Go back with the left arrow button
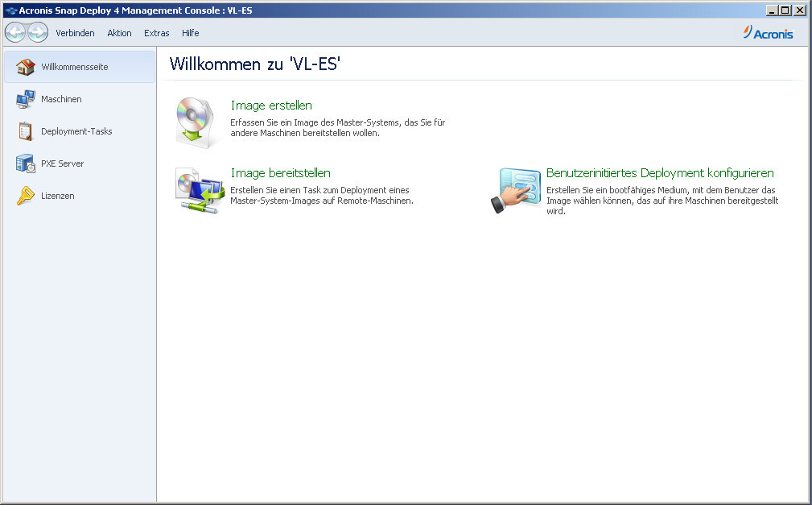Image resolution: width=812 pixels, height=505 pixels. 15,32
